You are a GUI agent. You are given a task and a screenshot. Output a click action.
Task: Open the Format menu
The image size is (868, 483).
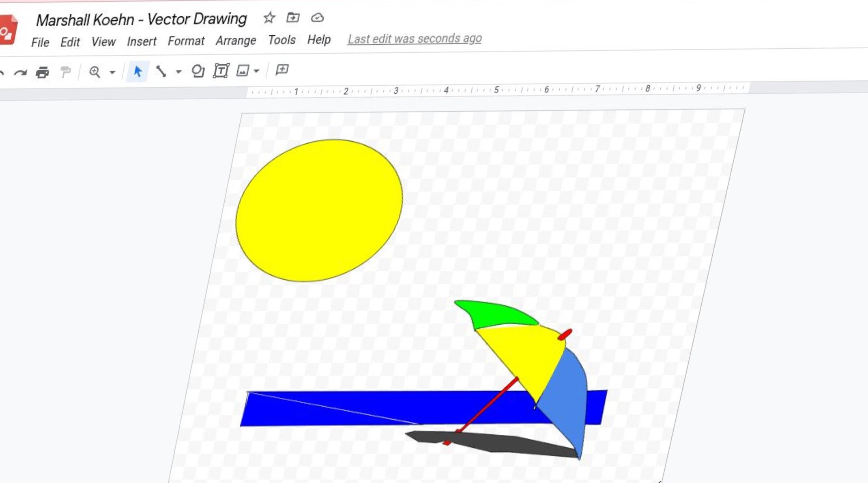pyautogui.click(x=186, y=41)
